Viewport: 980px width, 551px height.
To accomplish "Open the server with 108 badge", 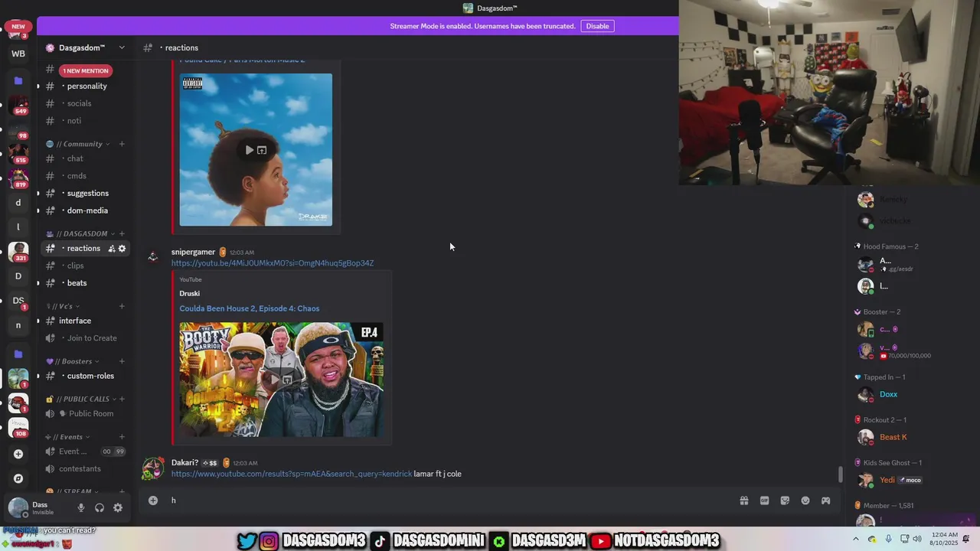I will tap(18, 427).
